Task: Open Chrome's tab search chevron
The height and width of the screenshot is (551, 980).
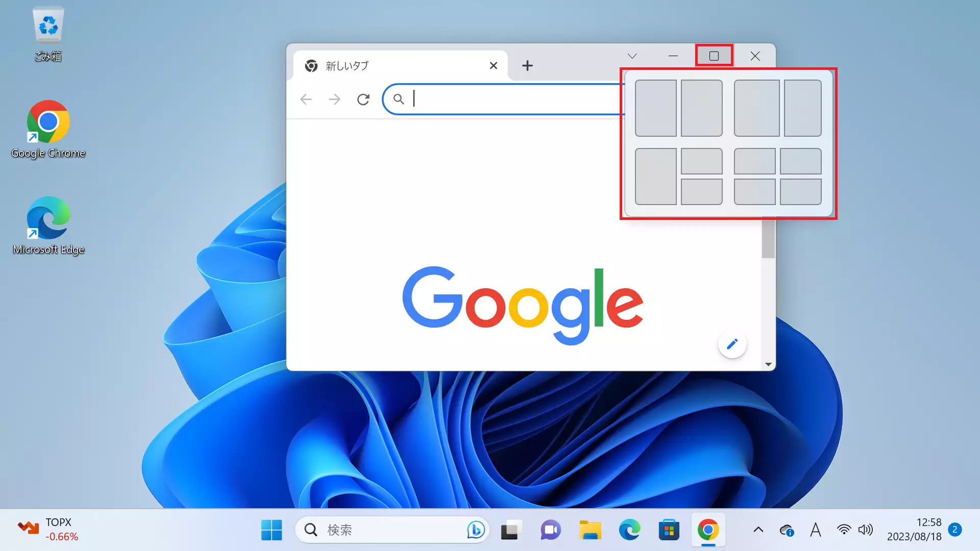Action: point(632,56)
